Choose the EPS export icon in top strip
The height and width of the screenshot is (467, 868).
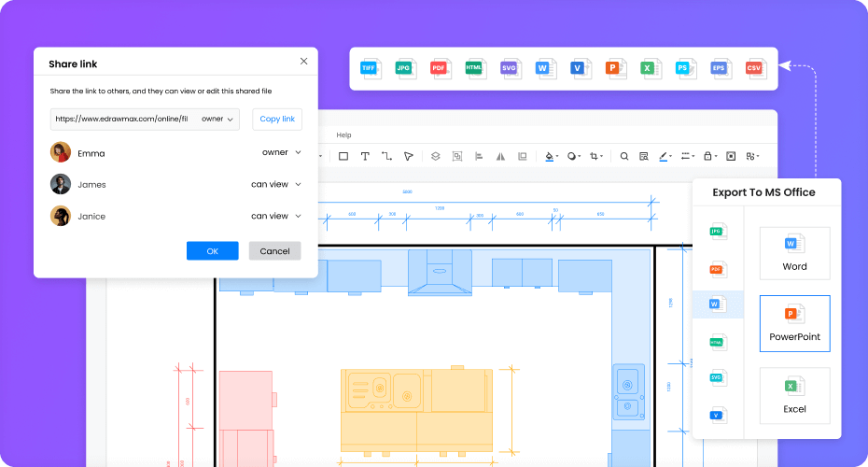[x=721, y=68]
